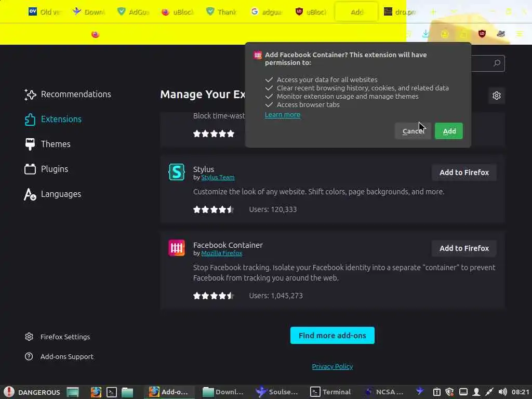
Task: Click the Facebook Container star rating
Action: (214, 296)
